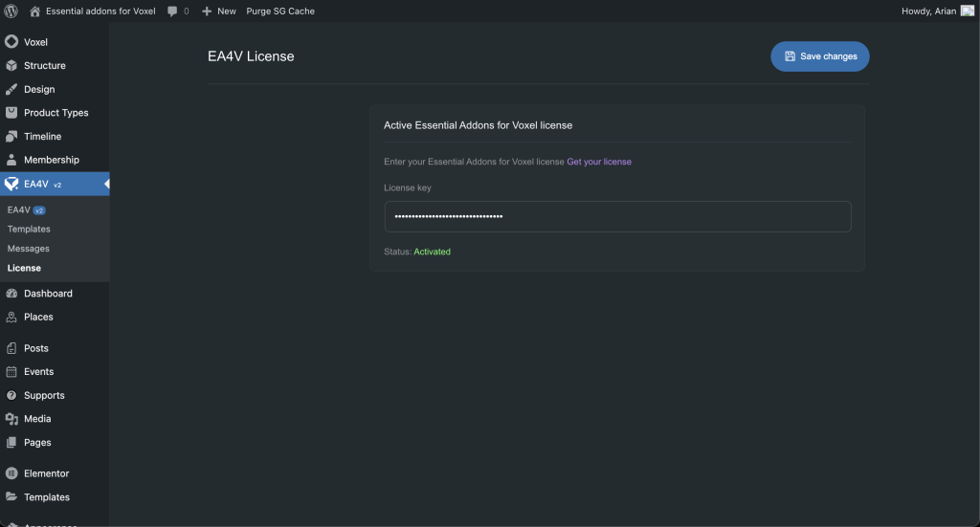Open the Templates submenu under EA4V
The height and width of the screenshot is (527, 980).
(29, 230)
